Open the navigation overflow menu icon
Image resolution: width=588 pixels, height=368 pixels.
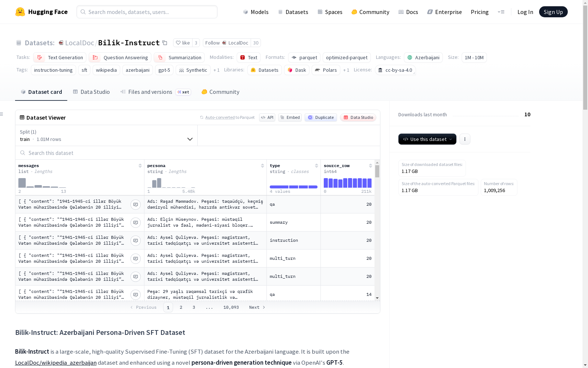[501, 12]
